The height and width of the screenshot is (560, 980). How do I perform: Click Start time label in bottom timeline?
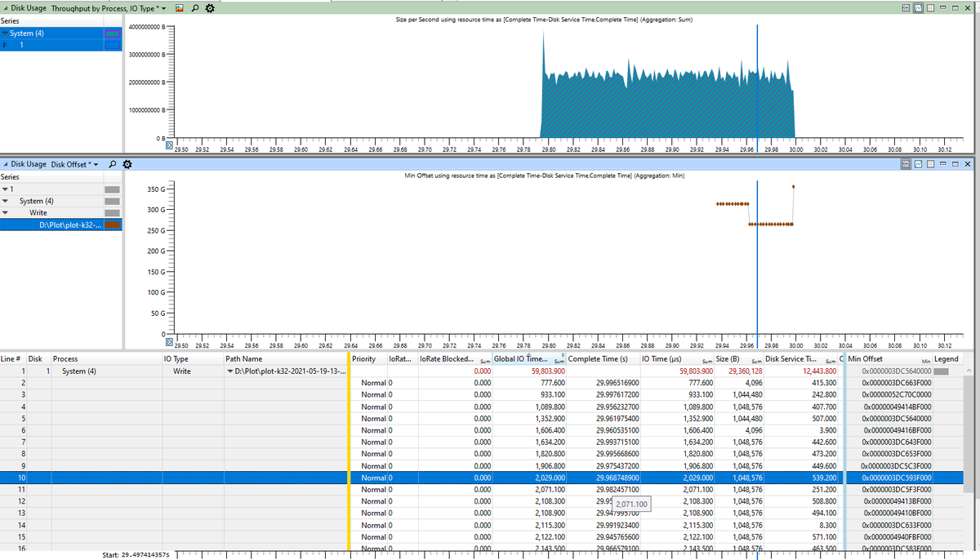[x=136, y=555]
